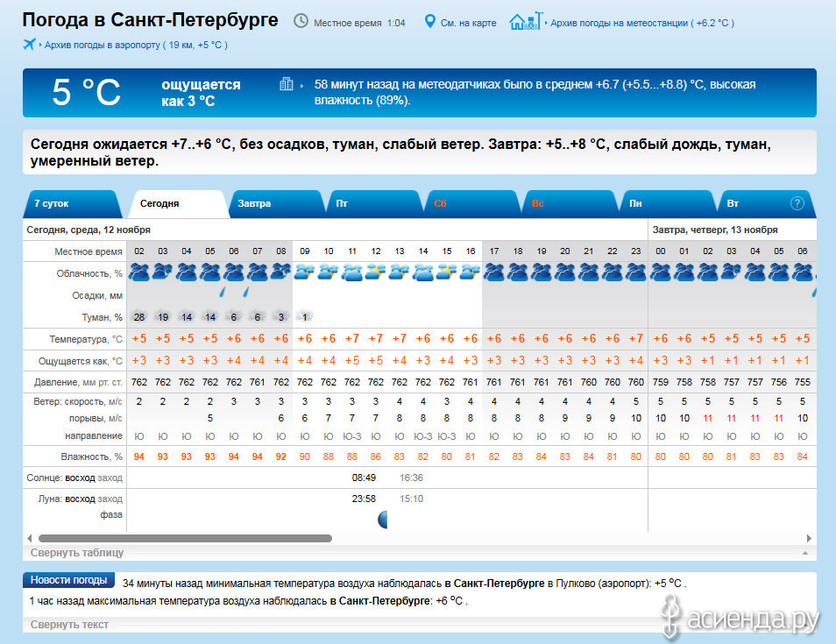Viewport: 836px width, 644px height.
Task: Click the map pin icon
Action: pyautogui.click(x=429, y=21)
